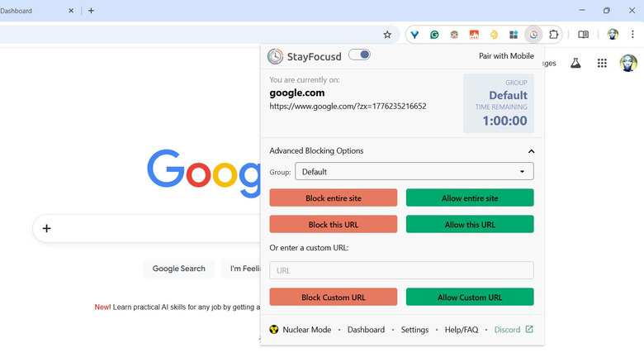Open the Extensions puzzle menu
The width and height of the screenshot is (644, 362).
point(554,35)
